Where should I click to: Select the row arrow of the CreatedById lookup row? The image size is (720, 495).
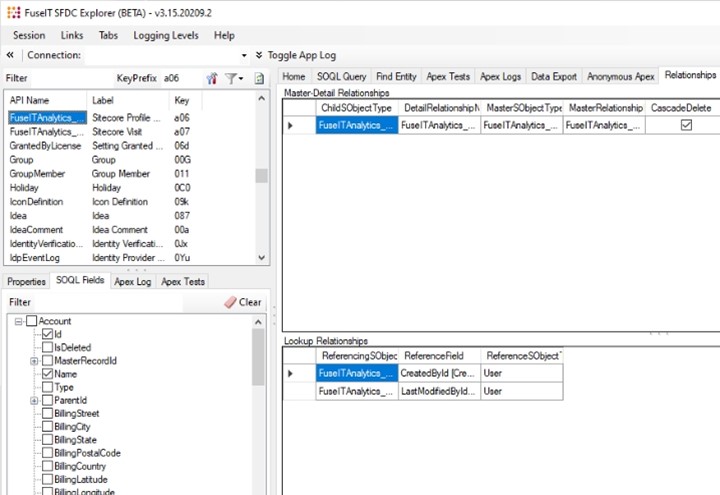click(x=290, y=373)
